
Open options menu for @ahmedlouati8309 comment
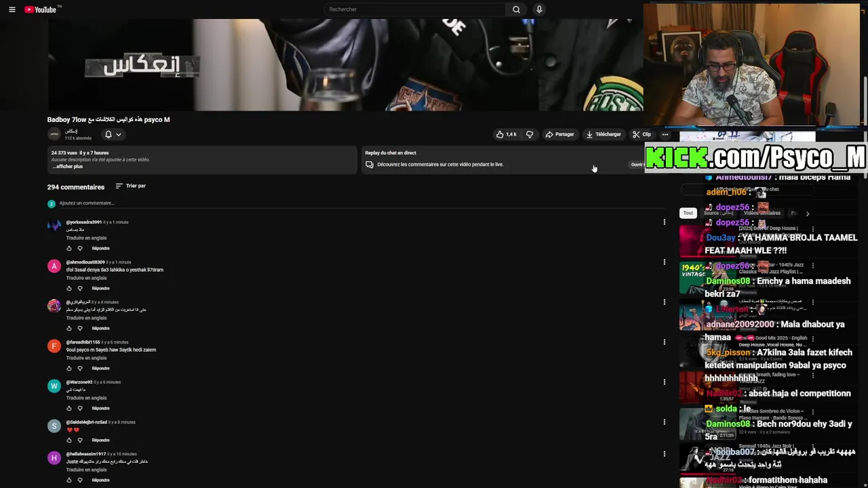pos(664,262)
